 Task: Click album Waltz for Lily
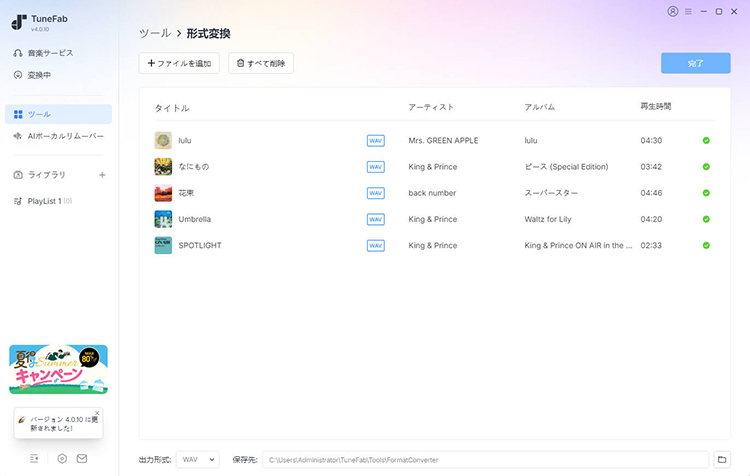tap(548, 219)
